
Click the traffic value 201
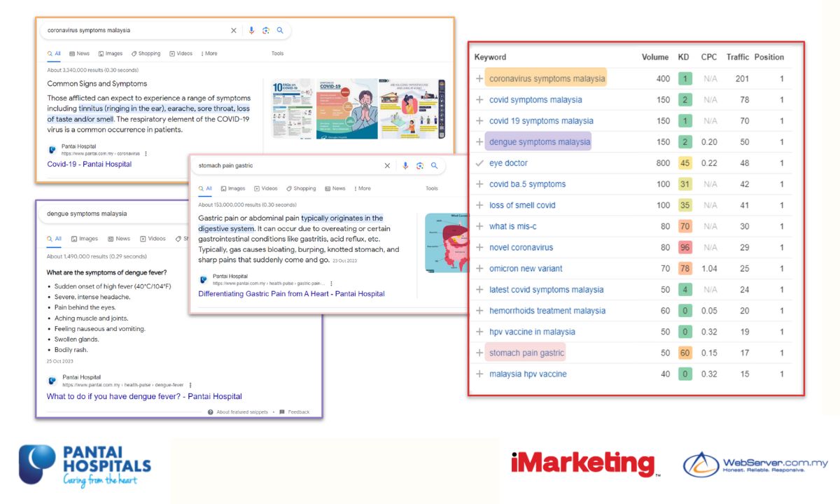(x=742, y=79)
